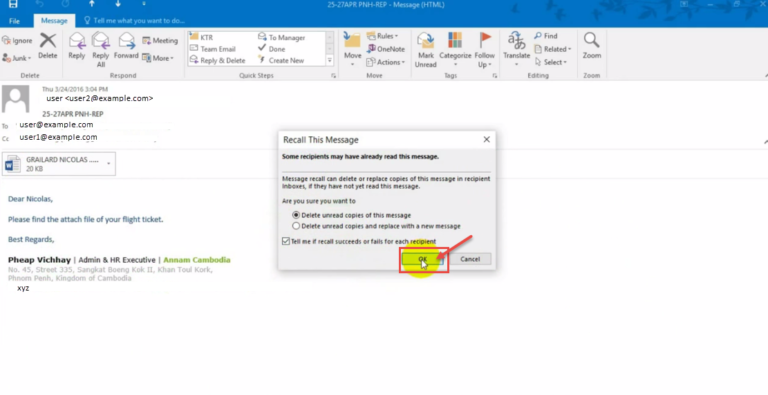The width and height of the screenshot is (768, 395).
Task: Open the GRAILARD NICOLAS Word attachment
Action: [53, 164]
